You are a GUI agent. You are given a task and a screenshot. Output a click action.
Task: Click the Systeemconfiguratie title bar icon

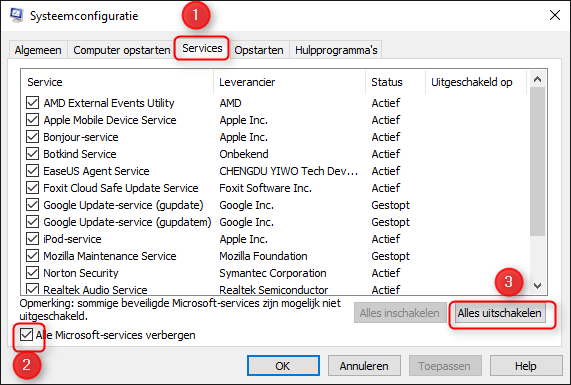click(17, 15)
